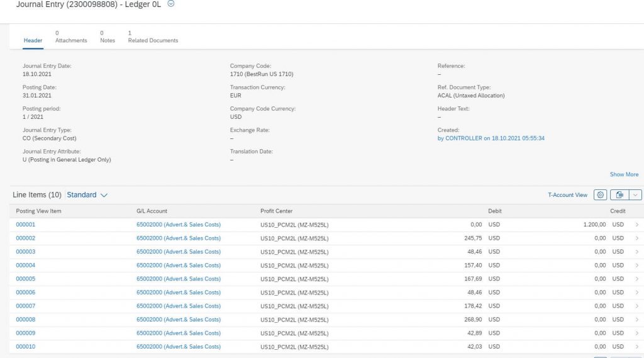Click navigation arrow of row 000007
The image size is (644, 358).
pos(637,306)
